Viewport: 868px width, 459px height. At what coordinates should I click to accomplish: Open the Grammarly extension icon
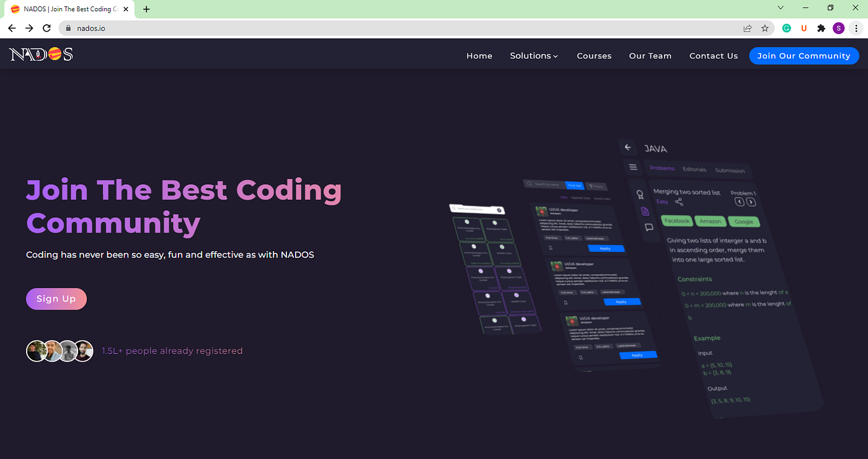786,28
